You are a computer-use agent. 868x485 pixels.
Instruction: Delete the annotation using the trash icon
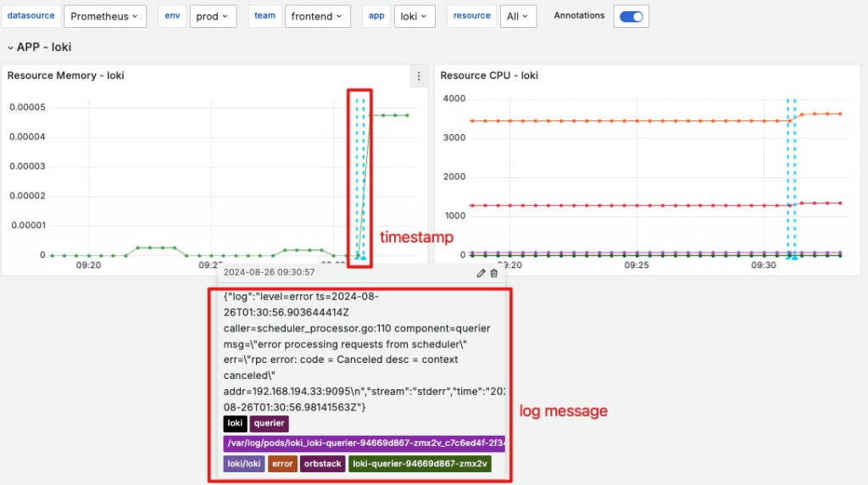pyautogui.click(x=494, y=273)
